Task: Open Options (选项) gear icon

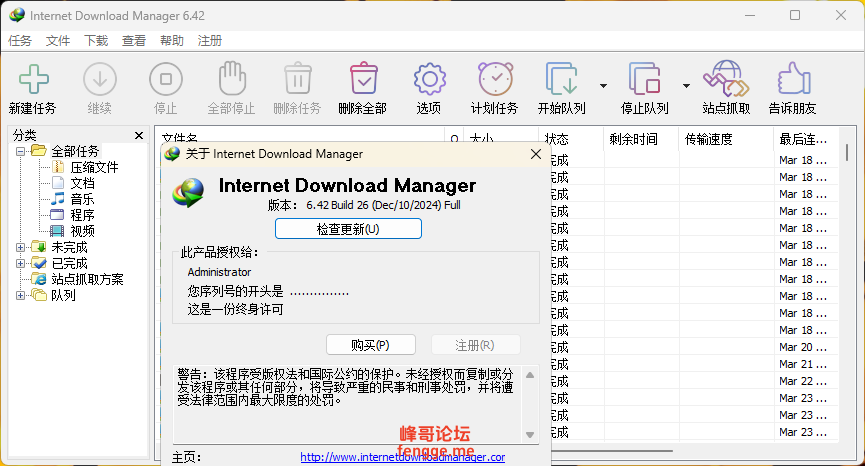Action: point(429,79)
